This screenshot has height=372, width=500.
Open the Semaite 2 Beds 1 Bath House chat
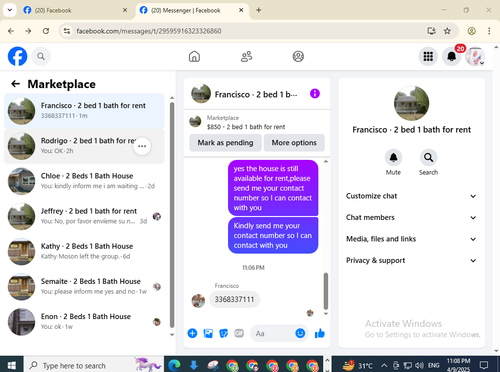point(84,287)
